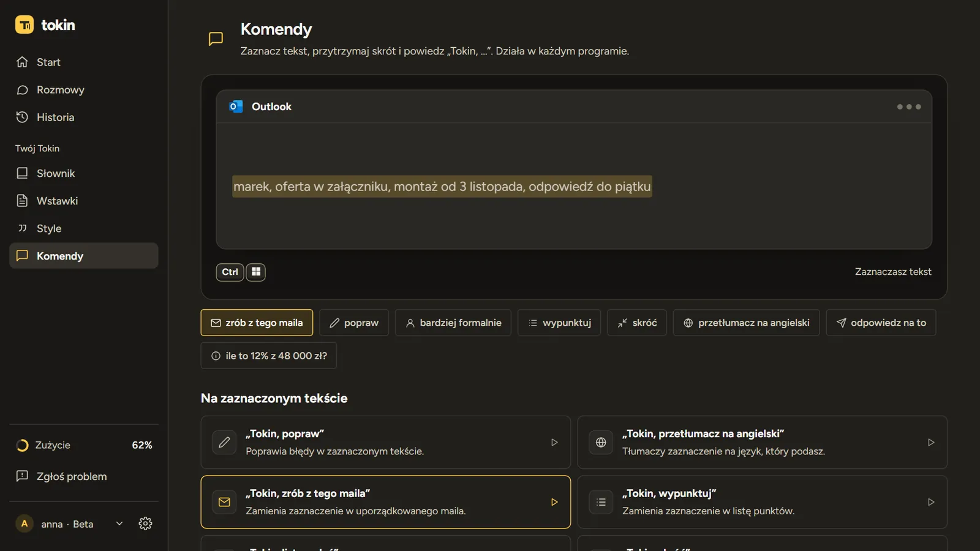Click envelope icon on zrób z tego maila card
980x551 pixels.
click(224, 502)
